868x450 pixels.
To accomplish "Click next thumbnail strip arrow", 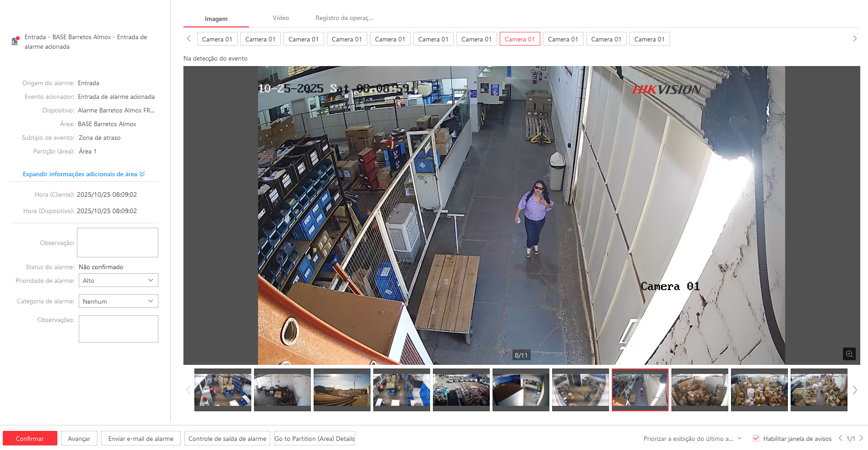I will coord(854,390).
